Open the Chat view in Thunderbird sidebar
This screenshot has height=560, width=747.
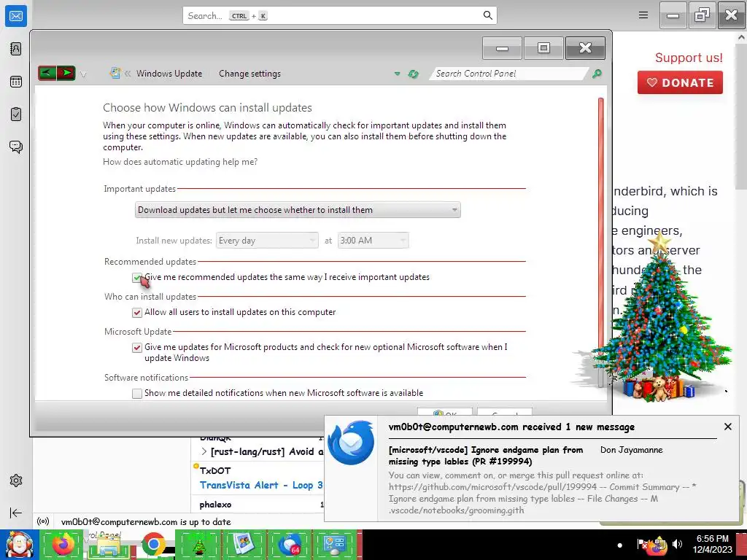click(x=16, y=147)
